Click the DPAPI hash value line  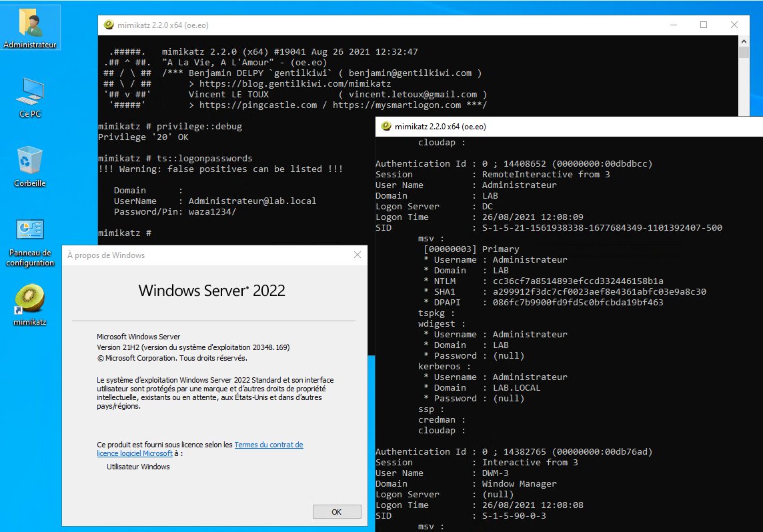[543, 303]
